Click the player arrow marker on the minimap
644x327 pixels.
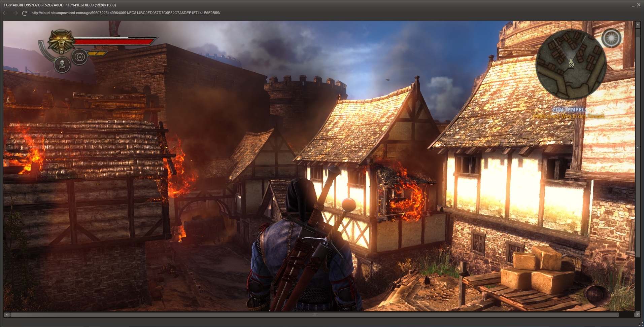(x=571, y=63)
